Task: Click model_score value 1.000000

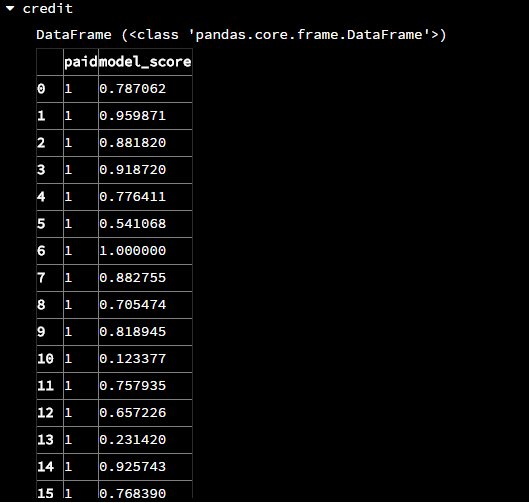Action: 133,251
